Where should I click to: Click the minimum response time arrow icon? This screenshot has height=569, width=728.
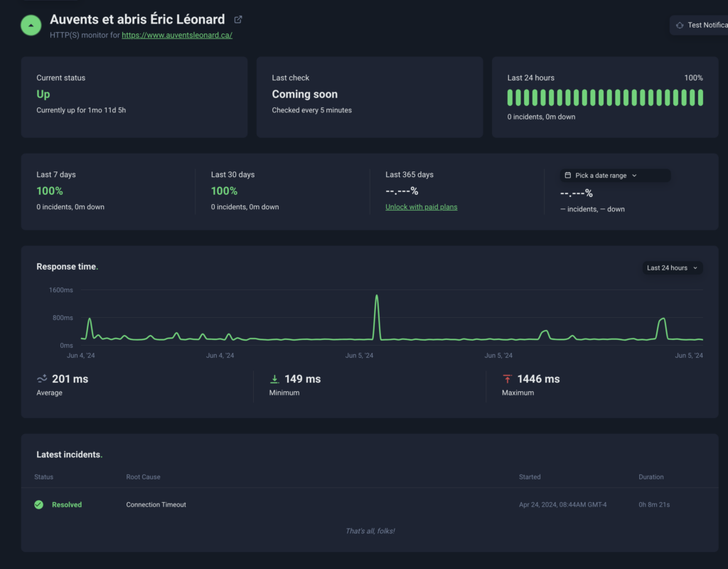[274, 379]
